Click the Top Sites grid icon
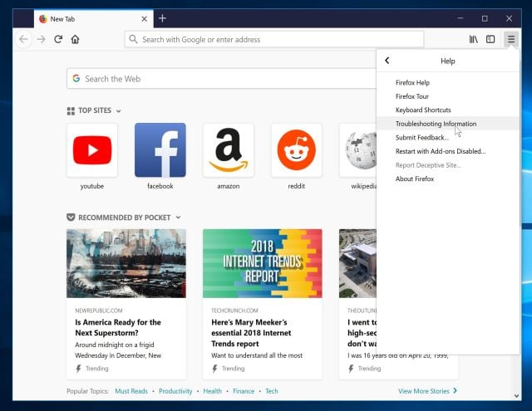Viewport: 532px width, 411px height. click(71, 110)
